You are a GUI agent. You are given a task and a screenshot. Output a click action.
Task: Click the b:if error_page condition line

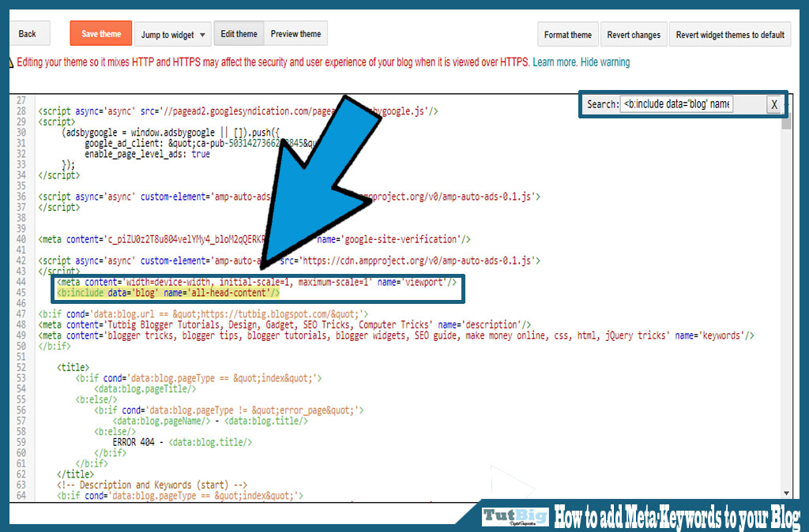229,410
